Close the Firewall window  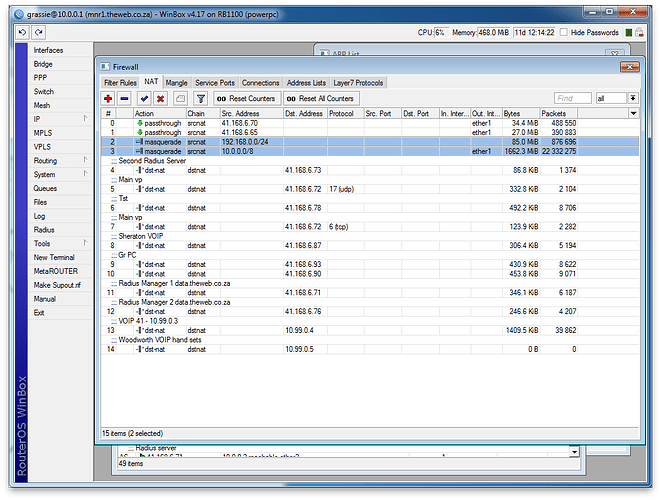click(x=629, y=66)
